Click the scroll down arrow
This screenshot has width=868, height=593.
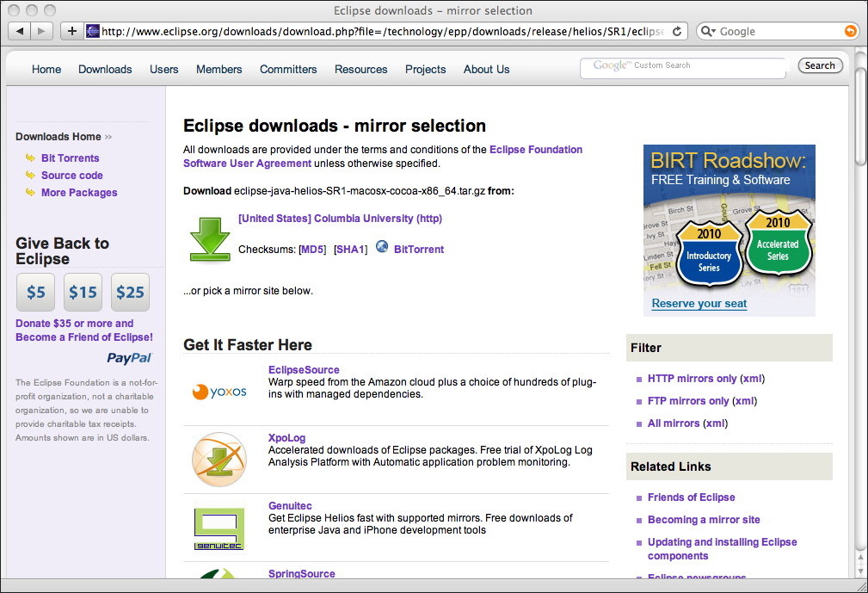pos(860,571)
